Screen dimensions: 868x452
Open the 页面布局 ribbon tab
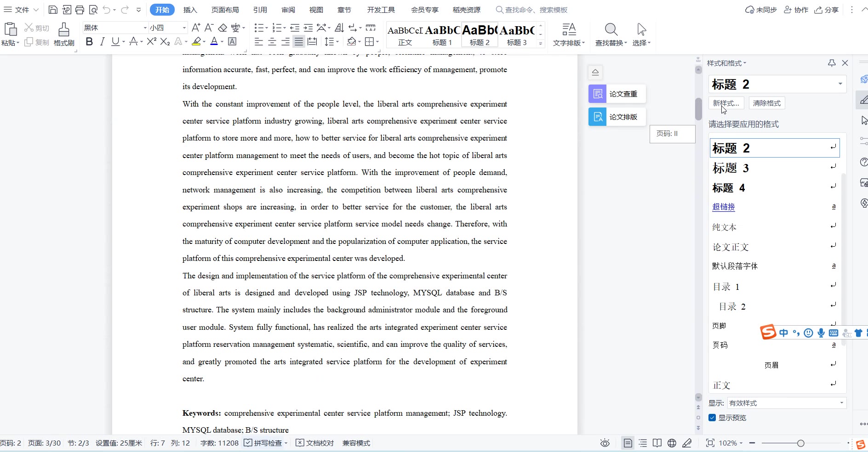pyautogui.click(x=225, y=10)
